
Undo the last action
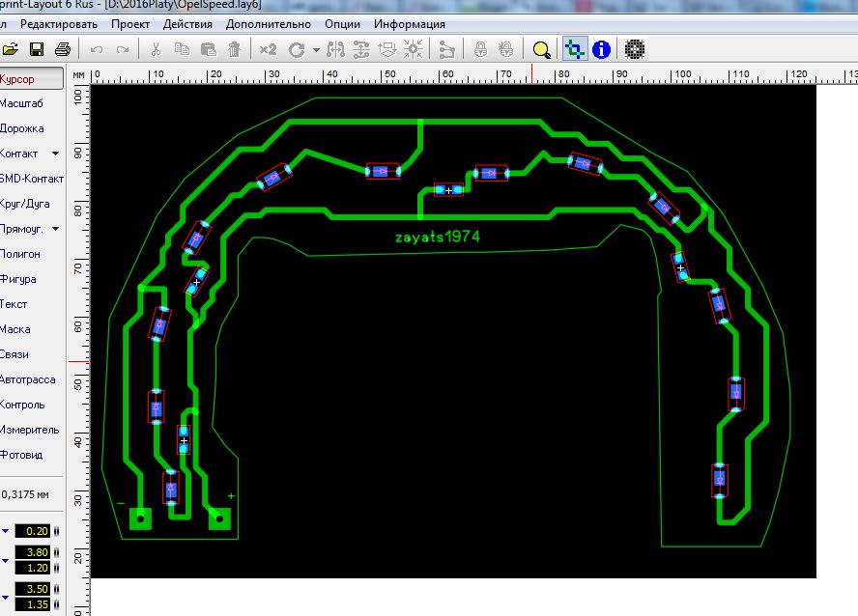[x=97, y=50]
